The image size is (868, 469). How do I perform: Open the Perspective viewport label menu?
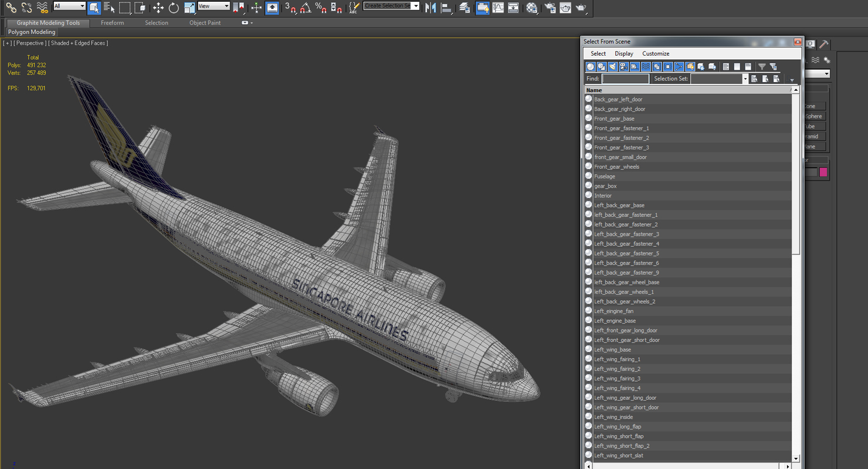tap(29, 43)
